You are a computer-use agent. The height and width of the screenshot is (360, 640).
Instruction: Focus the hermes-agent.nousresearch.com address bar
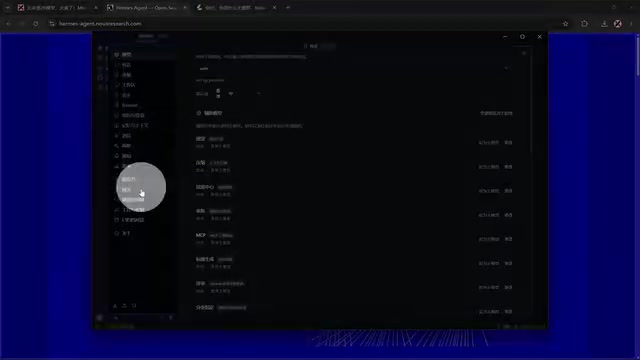click(100, 24)
